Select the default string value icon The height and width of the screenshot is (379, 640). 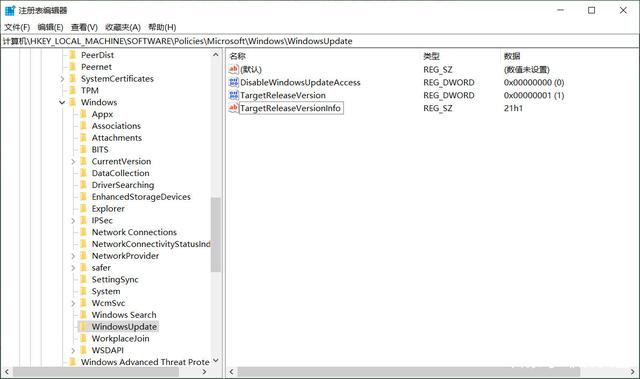tap(233, 69)
